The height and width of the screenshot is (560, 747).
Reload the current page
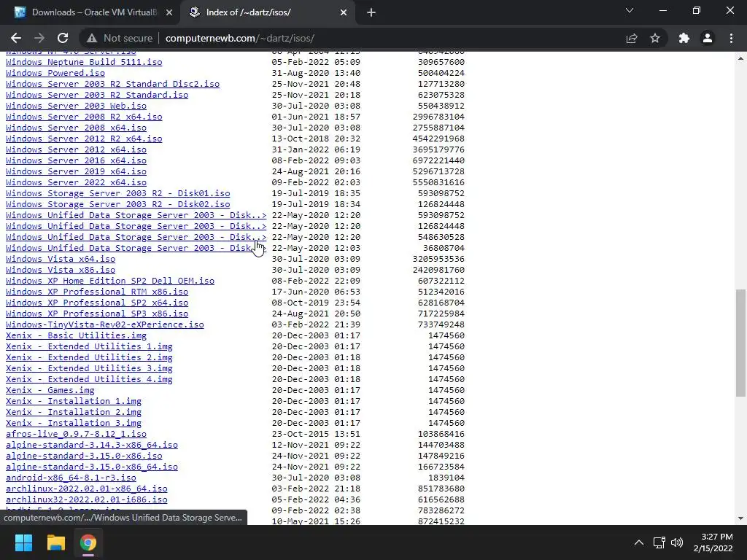pos(63,38)
